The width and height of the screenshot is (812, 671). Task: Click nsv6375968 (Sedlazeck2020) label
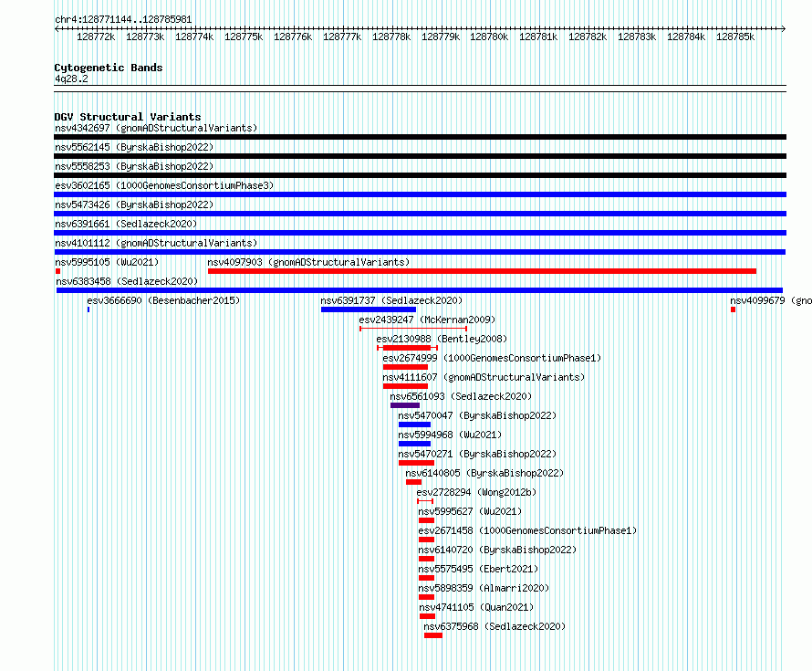pos(494,626)
